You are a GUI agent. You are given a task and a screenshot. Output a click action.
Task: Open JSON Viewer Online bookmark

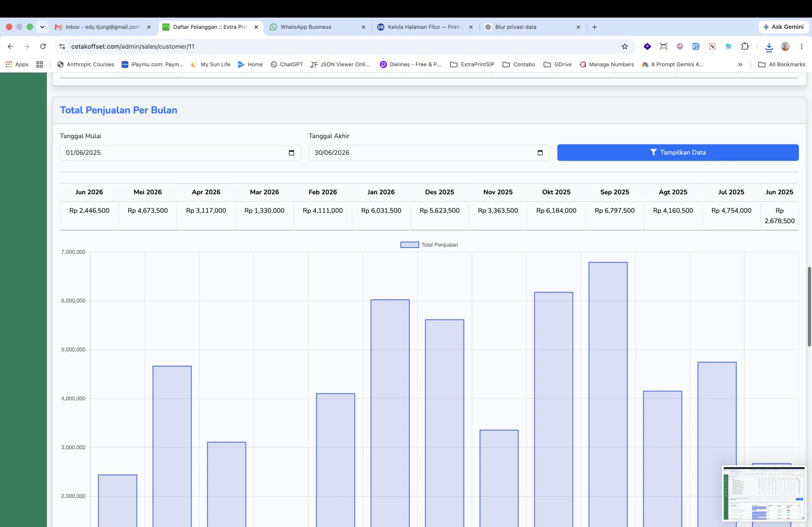(340, 64)
